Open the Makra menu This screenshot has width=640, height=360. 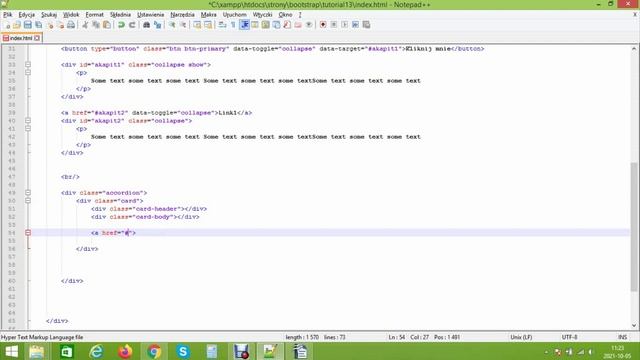209,15
